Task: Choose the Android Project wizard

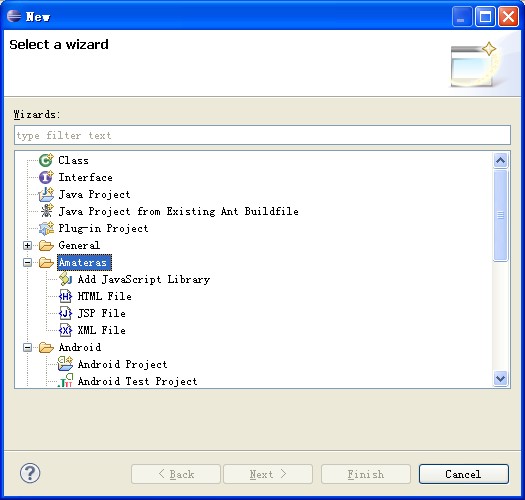Action: [122, 364]
